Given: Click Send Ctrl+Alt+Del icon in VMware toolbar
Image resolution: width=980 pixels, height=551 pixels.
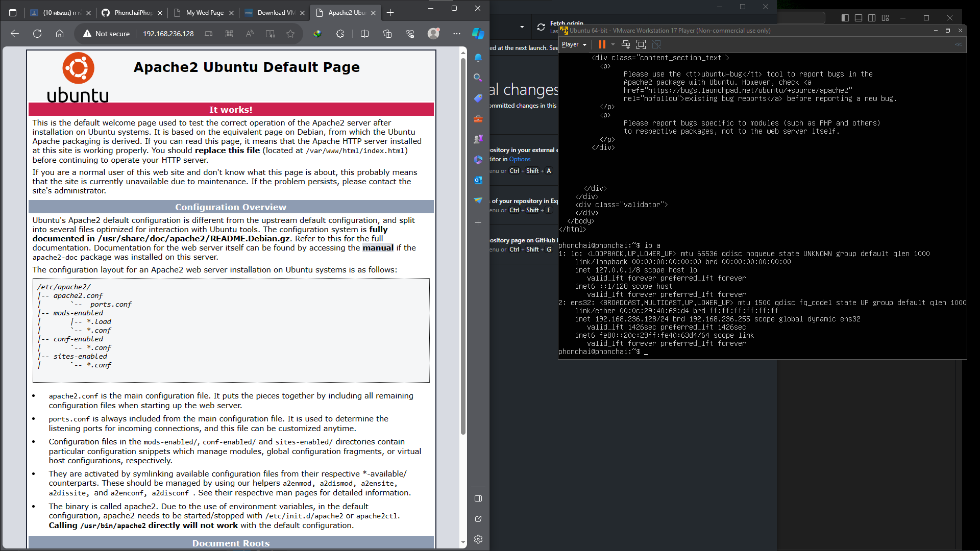Looking at the screenshot, I should click(626, 44).
